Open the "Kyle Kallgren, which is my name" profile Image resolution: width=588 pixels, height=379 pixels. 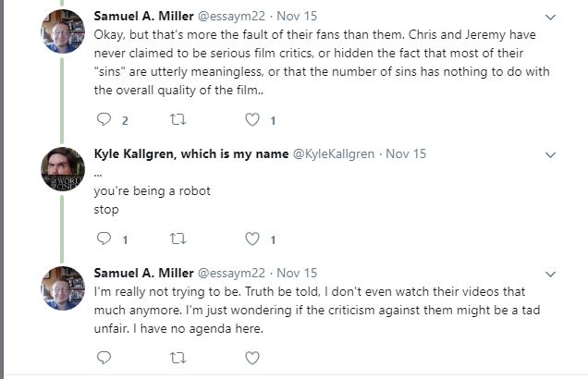tap(191, 153)
